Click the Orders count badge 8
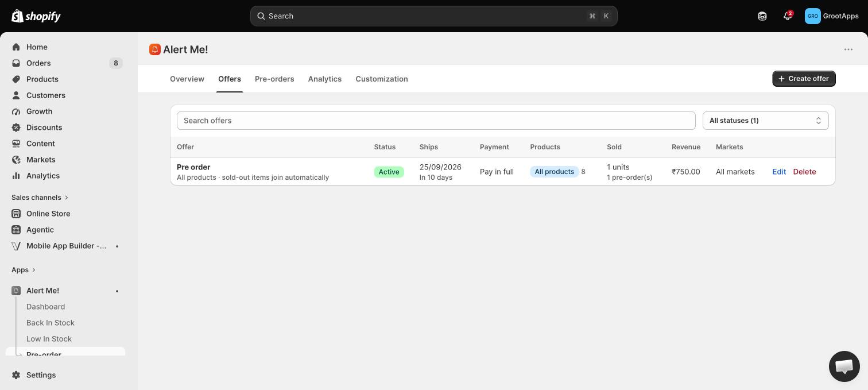 (x=116, y=63)
